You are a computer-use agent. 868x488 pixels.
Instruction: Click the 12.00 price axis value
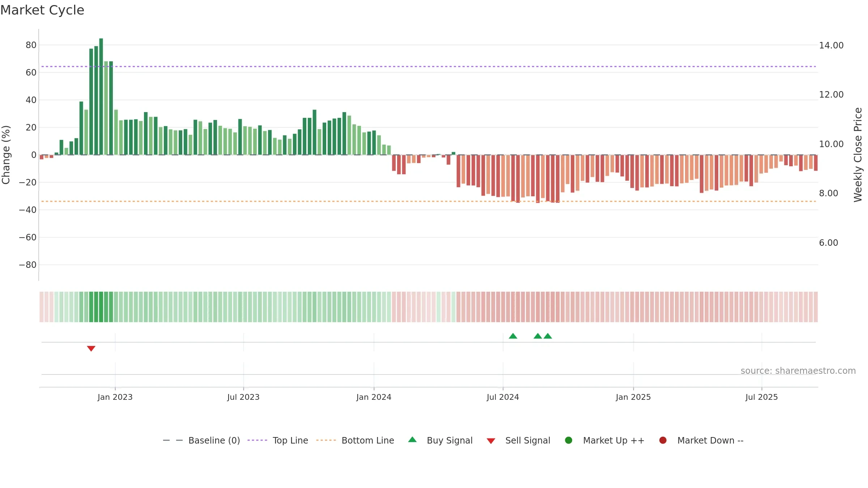(x=831, y=94)
